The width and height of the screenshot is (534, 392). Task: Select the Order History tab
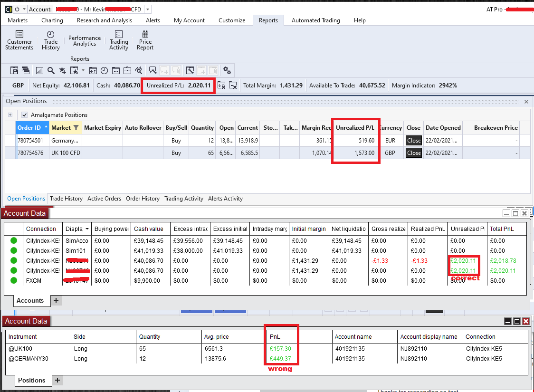(143, 199)
